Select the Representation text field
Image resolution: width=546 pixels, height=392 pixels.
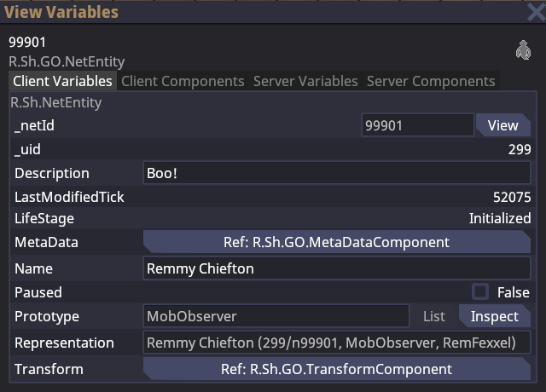point(336,343)
